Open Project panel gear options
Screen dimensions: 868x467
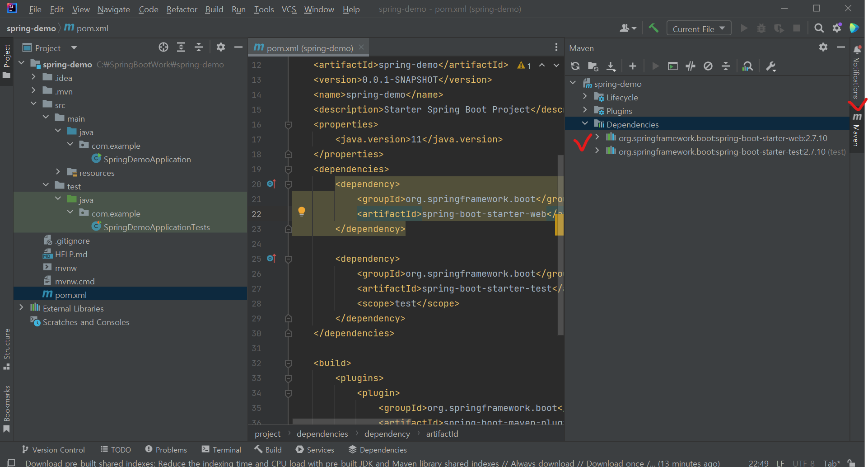pyautogui.click(x=220, y=47)
